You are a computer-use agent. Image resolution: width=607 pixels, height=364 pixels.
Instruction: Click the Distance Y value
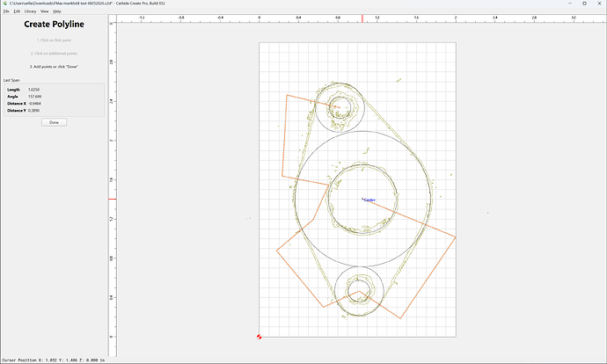click(x=33, y=110)
